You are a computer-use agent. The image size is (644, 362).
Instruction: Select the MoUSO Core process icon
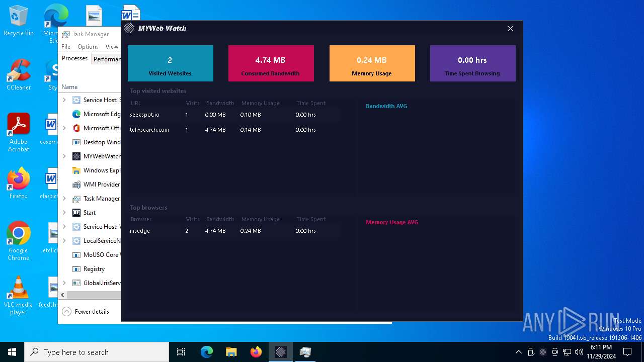pyautogui.click(x=76, y=255)
